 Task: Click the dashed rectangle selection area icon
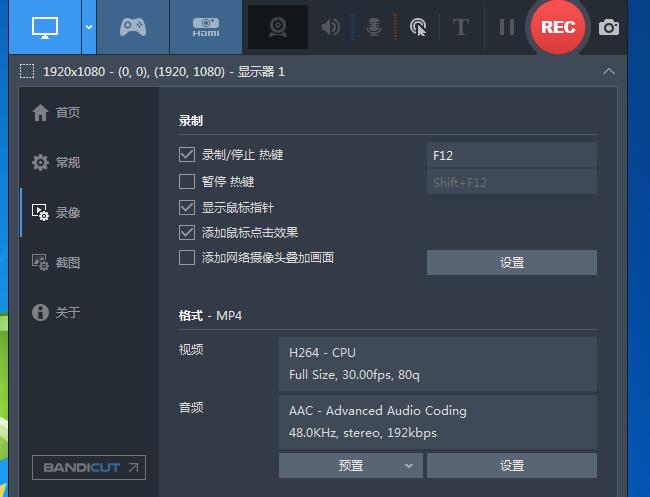point(27,71)
